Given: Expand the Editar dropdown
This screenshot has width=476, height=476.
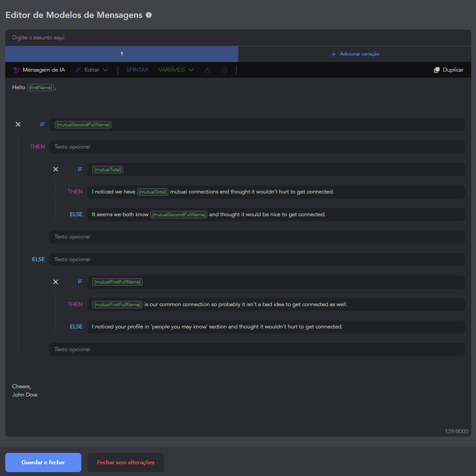Looking at the screenshot, I should coord(92,70).
